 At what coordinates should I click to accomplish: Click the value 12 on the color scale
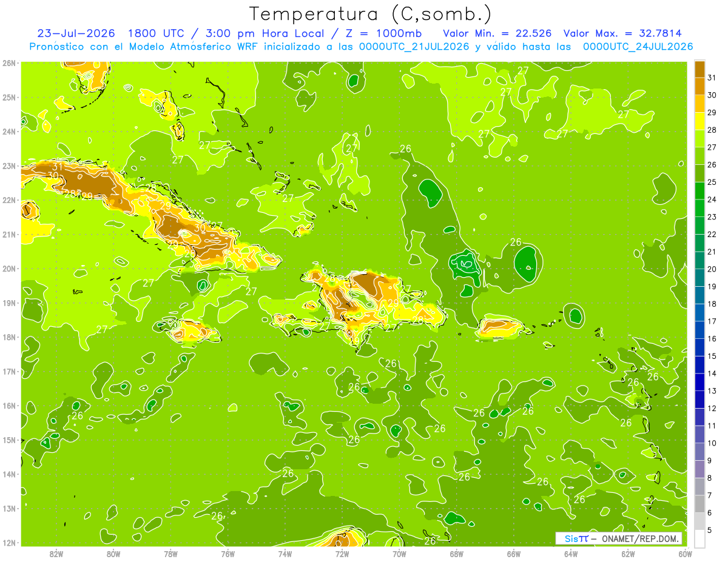(713, 408)
